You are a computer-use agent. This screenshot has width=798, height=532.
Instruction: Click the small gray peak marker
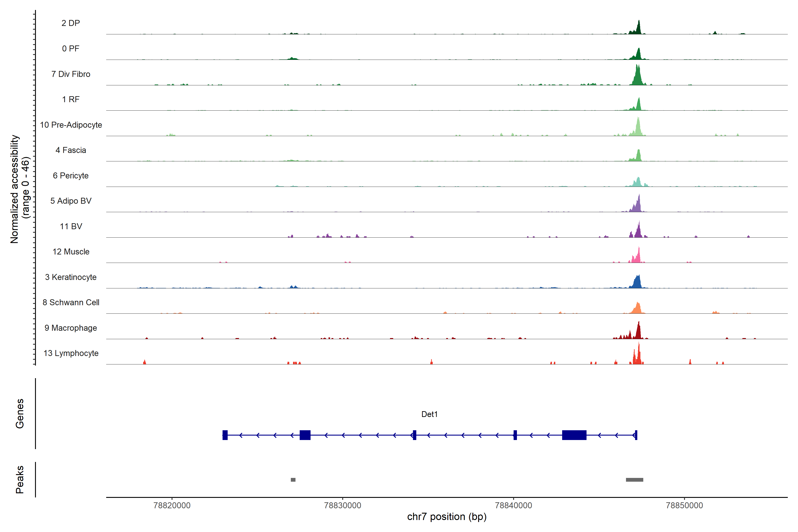click(x=293, y=480)
